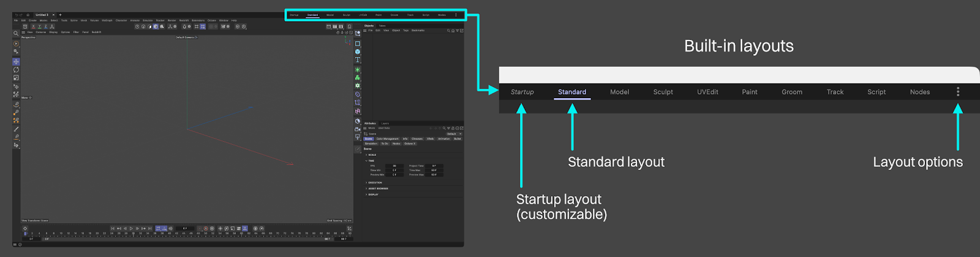Viewport: 980px width, 257px height.
Task: Expand the ASSET BROWSER section
Action: pyautogui.click(x=377, y=188)
